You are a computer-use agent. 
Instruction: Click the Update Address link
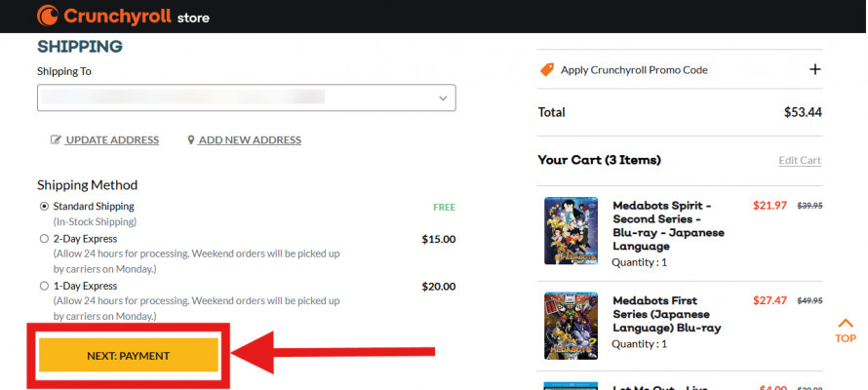[112, 140]
